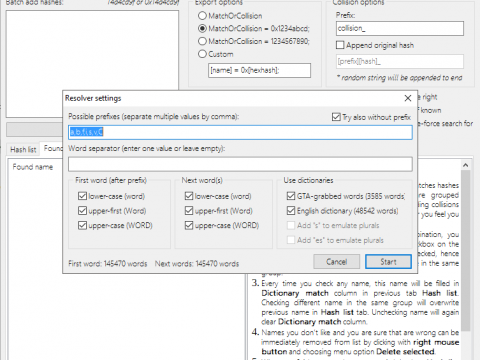This screenshot has height=360, width=480.
Task: Select MatchOrCollision = 0x1234abcd export option
Action: pyautogui.click(x=202, y=28)
